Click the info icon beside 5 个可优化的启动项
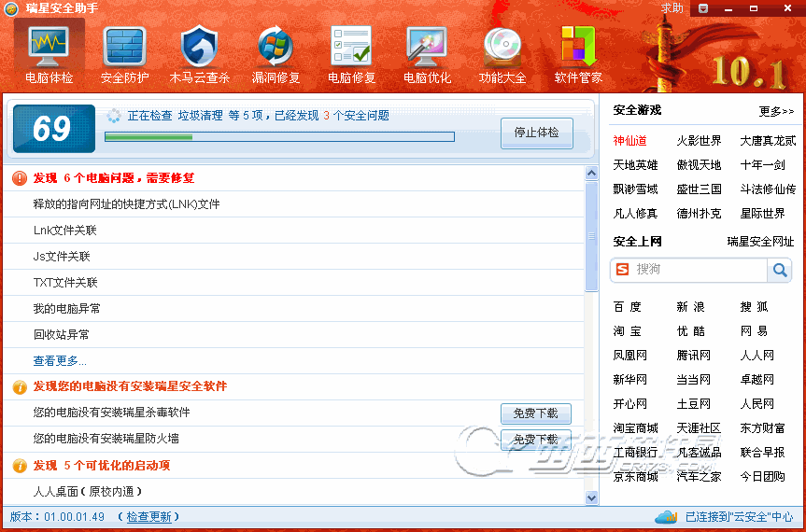The image size is (806, 532). [20, 466]
